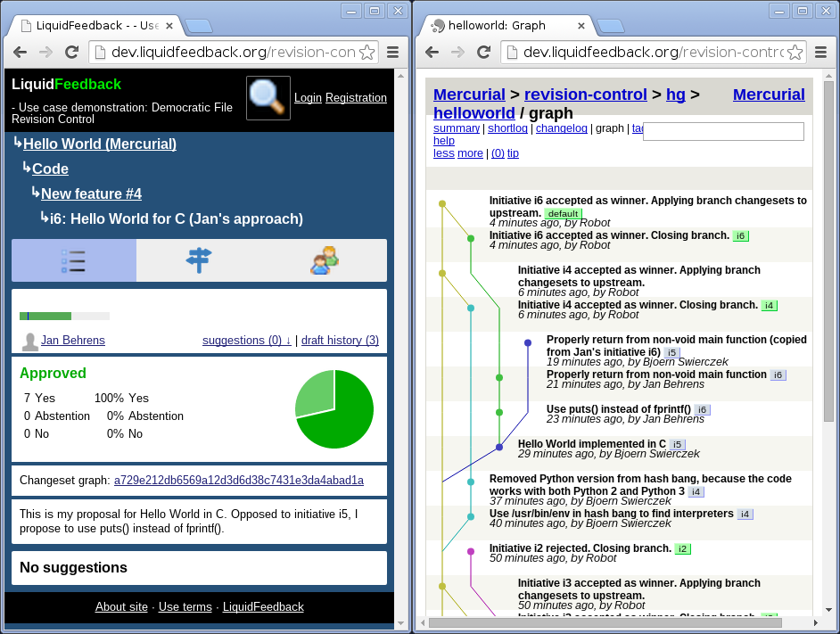Collapse graph entries with the less link

(x=443, y=152)
